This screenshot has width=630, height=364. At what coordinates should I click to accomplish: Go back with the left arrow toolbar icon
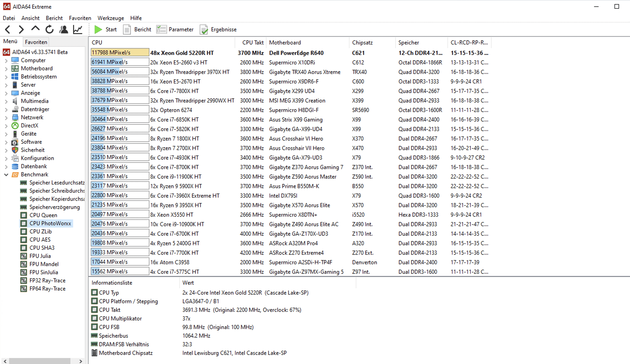click(8, 29)
